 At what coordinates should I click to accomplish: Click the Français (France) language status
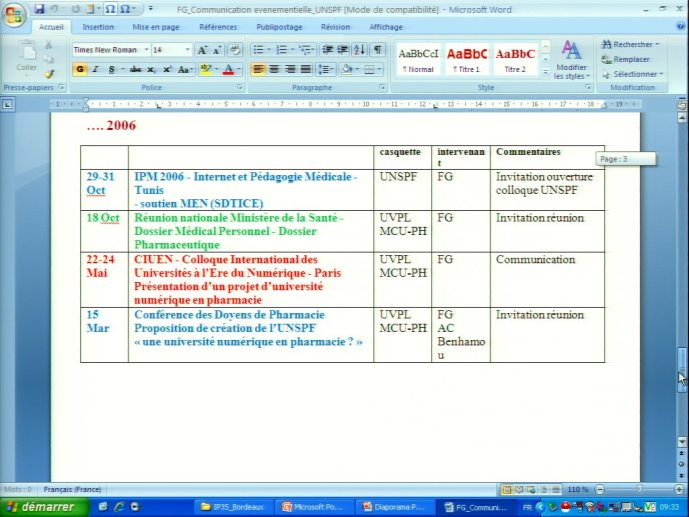73,489
